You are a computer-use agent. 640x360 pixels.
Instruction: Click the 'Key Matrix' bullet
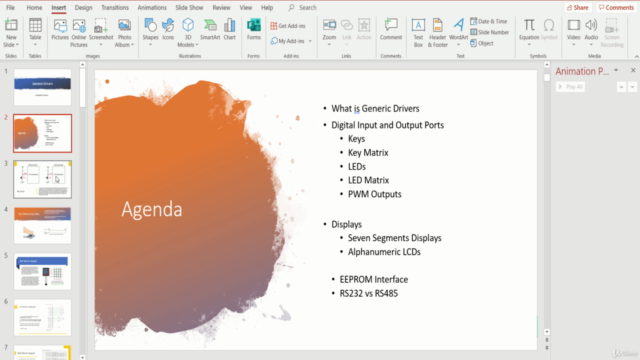point(368,153)
